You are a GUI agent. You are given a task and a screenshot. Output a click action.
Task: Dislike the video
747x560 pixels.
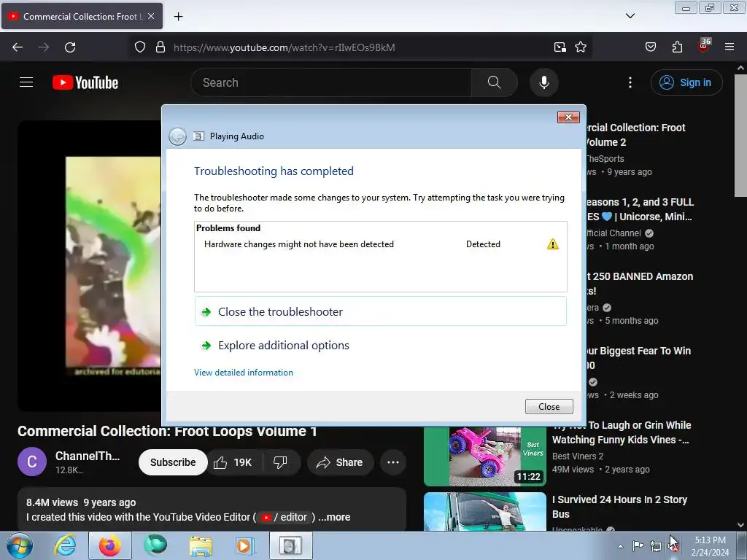click(x=280, y=462)
